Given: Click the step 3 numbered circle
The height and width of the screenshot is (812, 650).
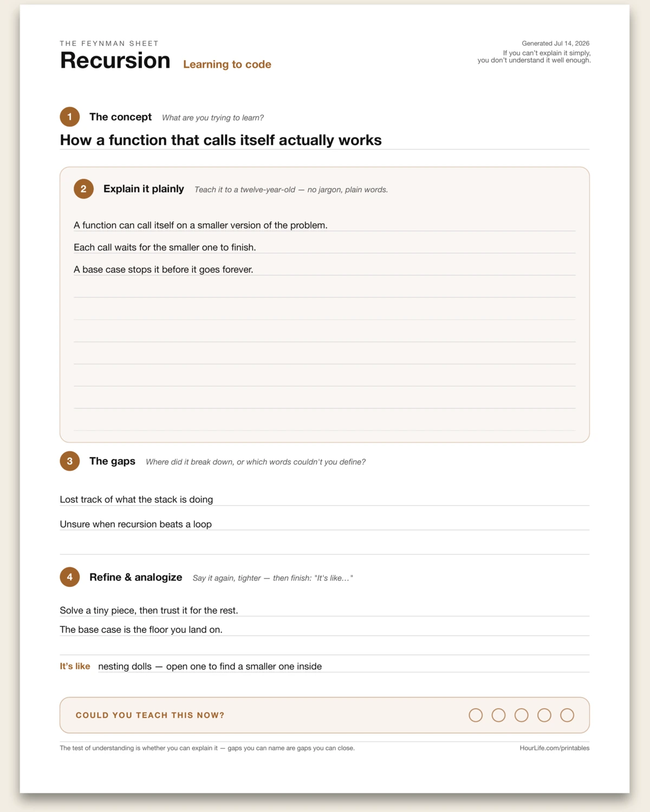Looking at the screenshot, I should click(70, 461).
